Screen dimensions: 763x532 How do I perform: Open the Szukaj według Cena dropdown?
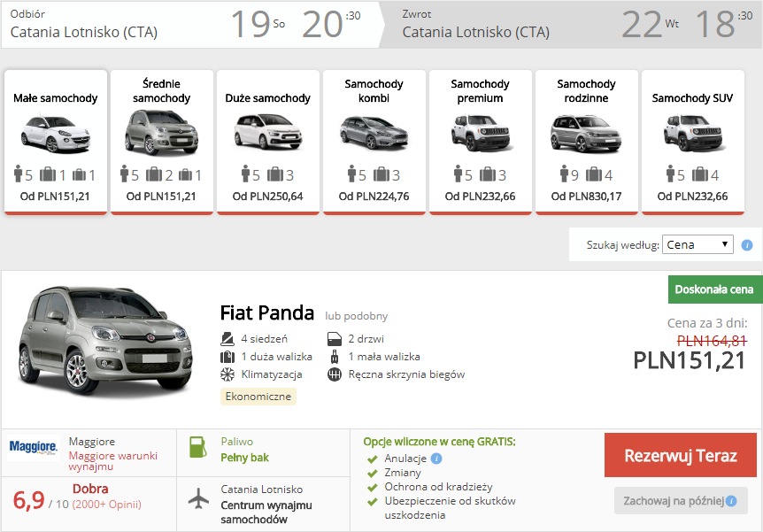coord(697,244)
